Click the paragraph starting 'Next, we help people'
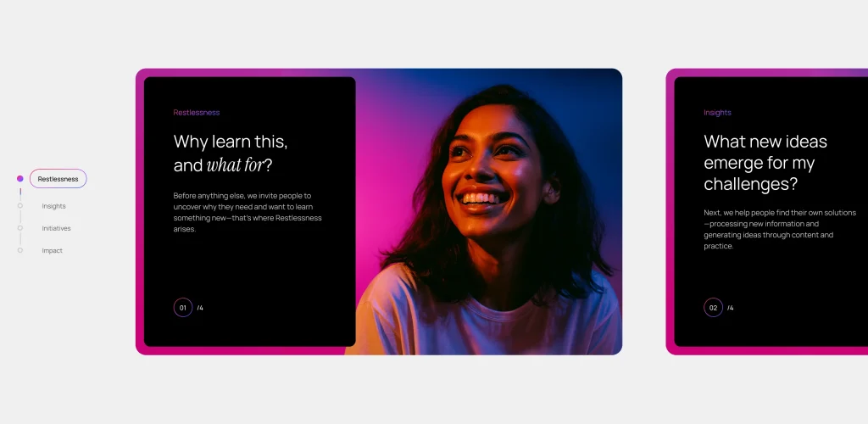Screen dimensions: 868x424 [779, 229]
